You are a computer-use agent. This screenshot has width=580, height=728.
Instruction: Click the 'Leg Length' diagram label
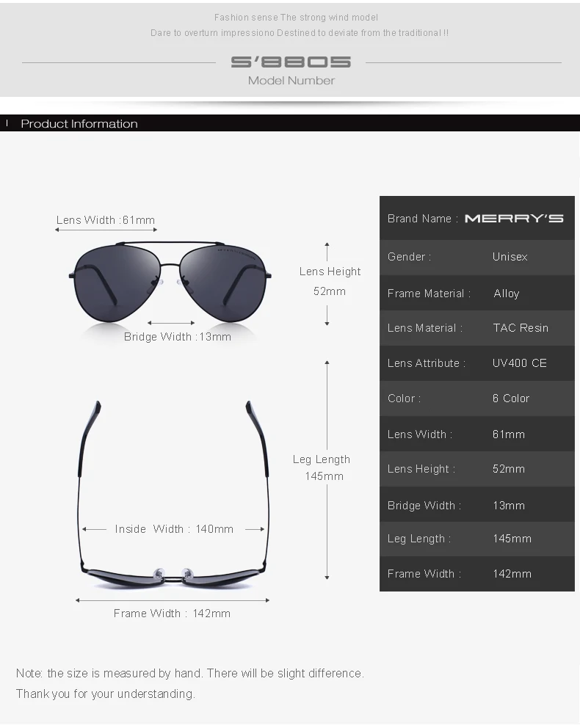322,459
